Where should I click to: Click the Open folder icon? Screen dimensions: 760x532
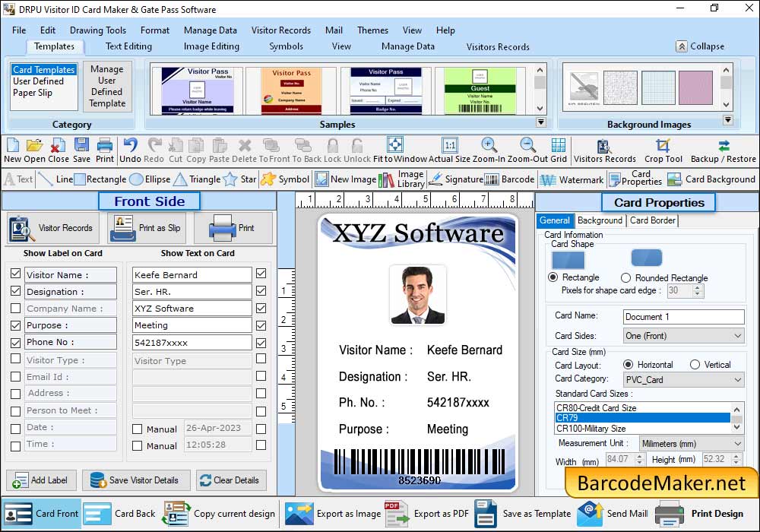click(34, 145)
